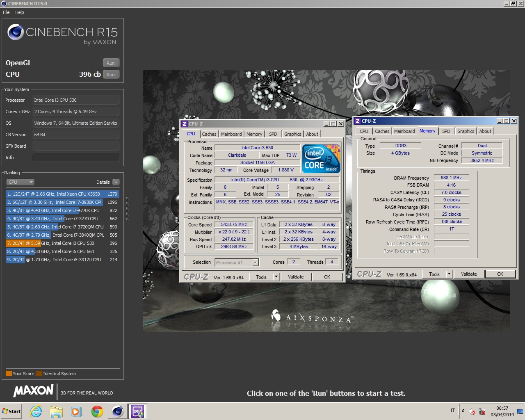Expand Tools dropdown arrow in left CPU-Z window
Screen dimensions: 525x420
pos(276,277)
